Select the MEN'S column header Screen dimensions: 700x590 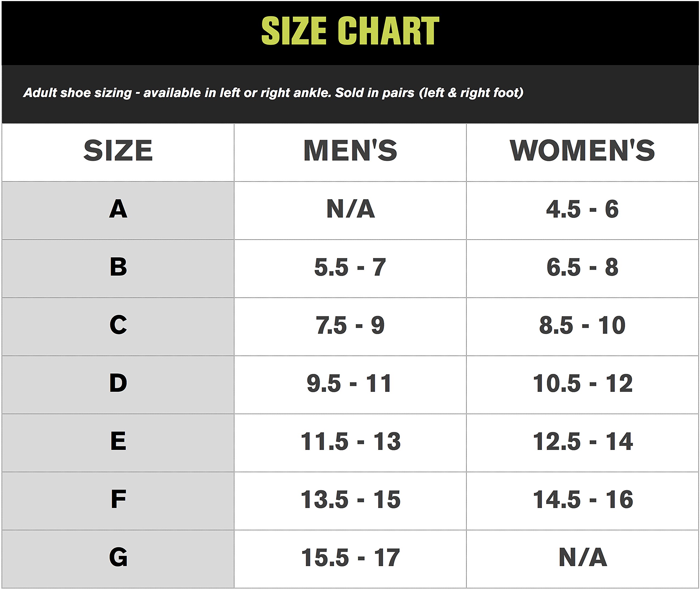pos(350,151)
